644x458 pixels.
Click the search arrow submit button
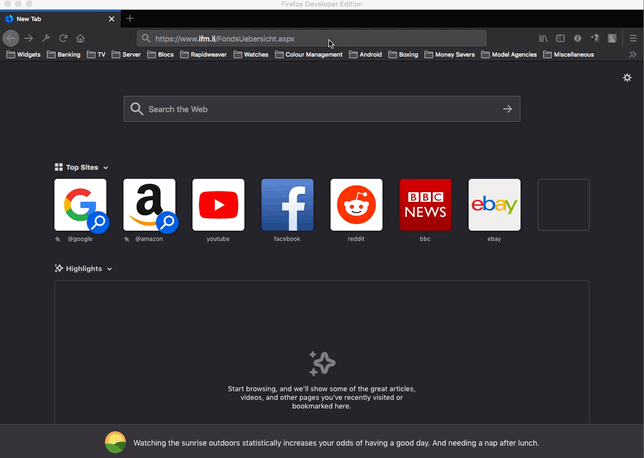(x=507, y=109)
